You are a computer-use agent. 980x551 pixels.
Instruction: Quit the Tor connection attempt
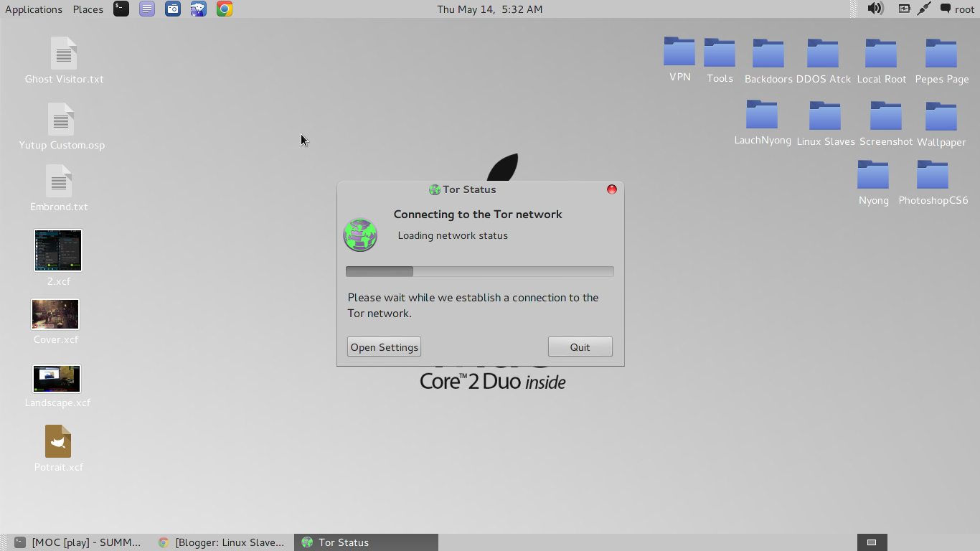tap(580, 347)
